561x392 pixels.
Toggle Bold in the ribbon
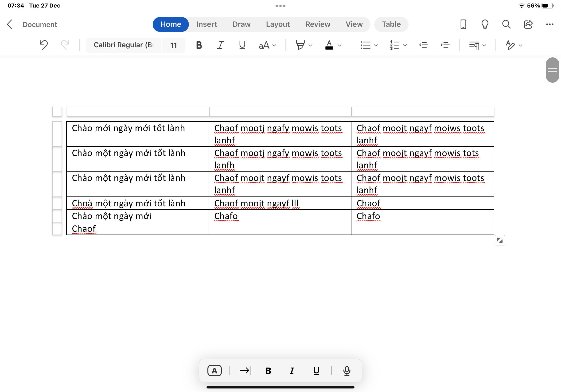(x=199, y=45)
